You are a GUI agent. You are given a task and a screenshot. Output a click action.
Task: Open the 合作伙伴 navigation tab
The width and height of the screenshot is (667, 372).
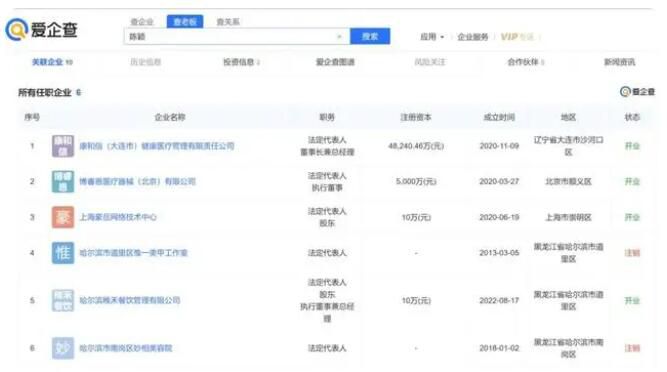click(x=526, y=62)
